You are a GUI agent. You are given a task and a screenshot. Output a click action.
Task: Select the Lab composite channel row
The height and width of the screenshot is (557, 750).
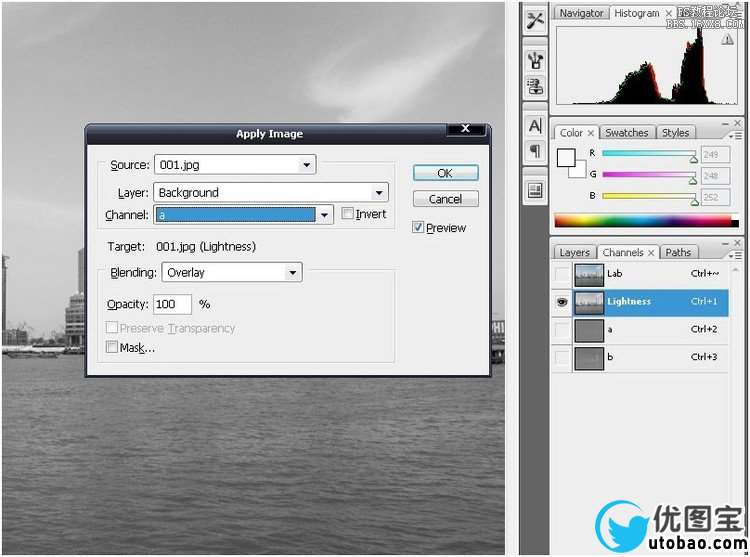(x=640, y=274)
